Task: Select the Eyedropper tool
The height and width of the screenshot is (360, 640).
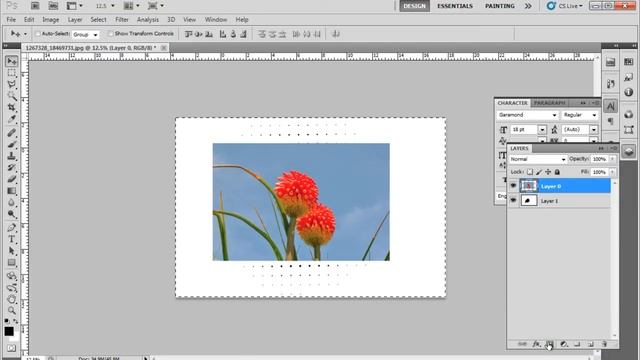Action: click(11, 119)
